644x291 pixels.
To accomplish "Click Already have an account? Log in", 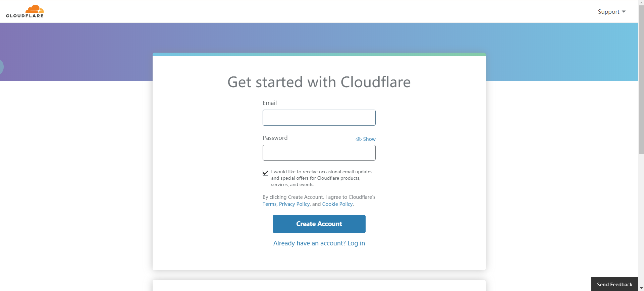I will [319, 243].
